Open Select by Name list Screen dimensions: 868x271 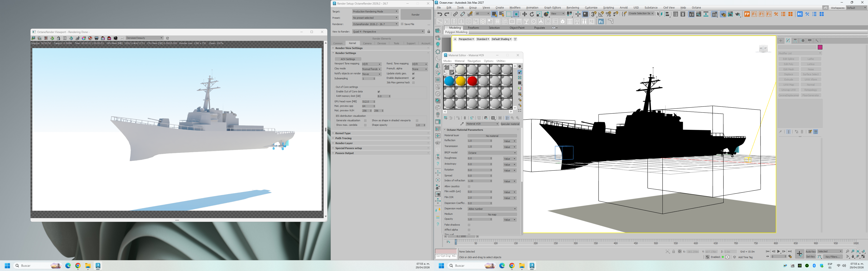501,14
